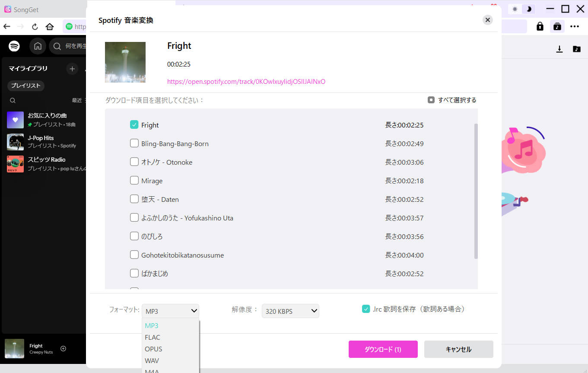Open the output folder with music note icon
588x373 pixels.
coord(576,49)
